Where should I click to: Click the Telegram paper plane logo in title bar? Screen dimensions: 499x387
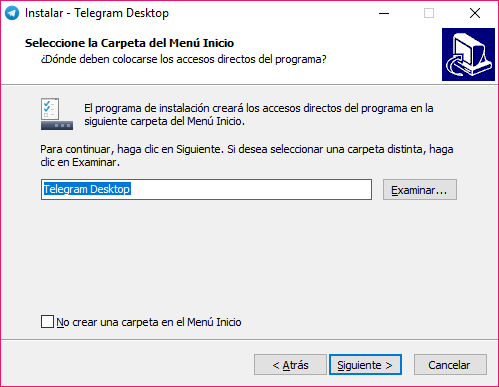[x=12, y=13]
